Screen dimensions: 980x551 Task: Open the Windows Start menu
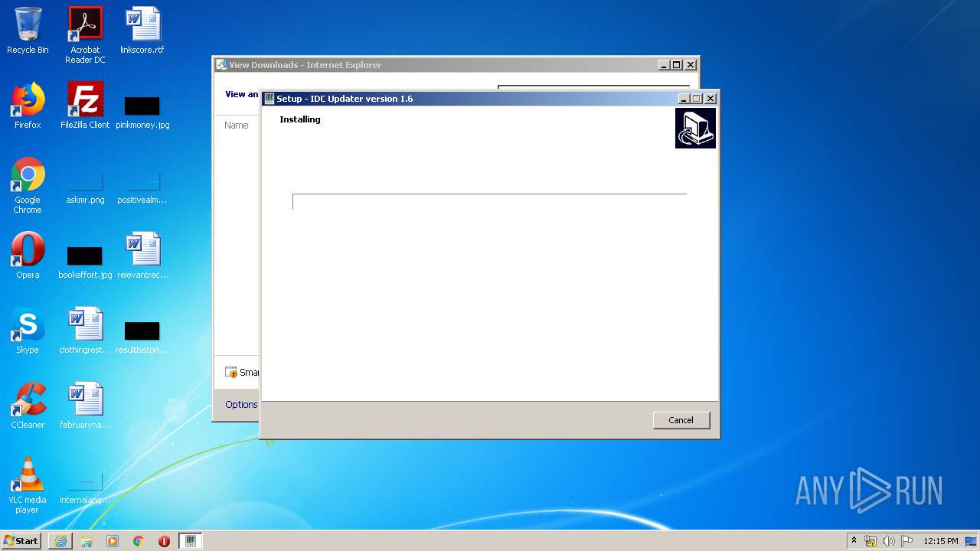click(x=21, y=541)
